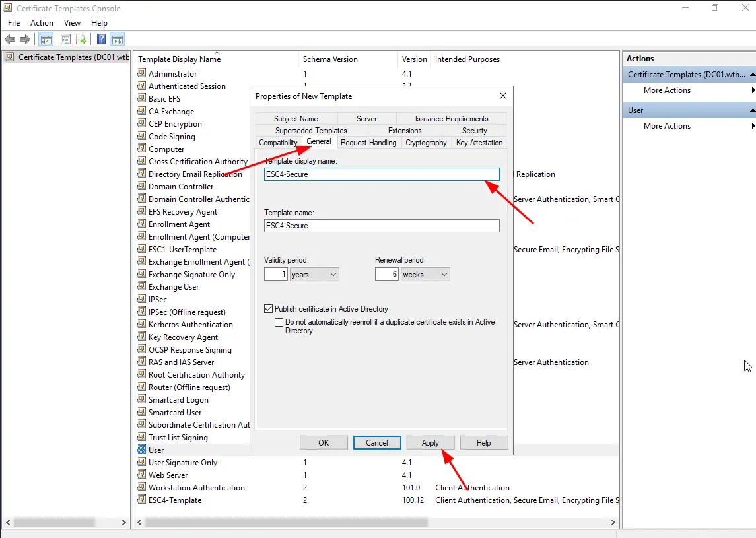The height and width of the screenshot is (538, 756).
Task: Select Certificate Templates node in console tree
Action: (66, 57)
